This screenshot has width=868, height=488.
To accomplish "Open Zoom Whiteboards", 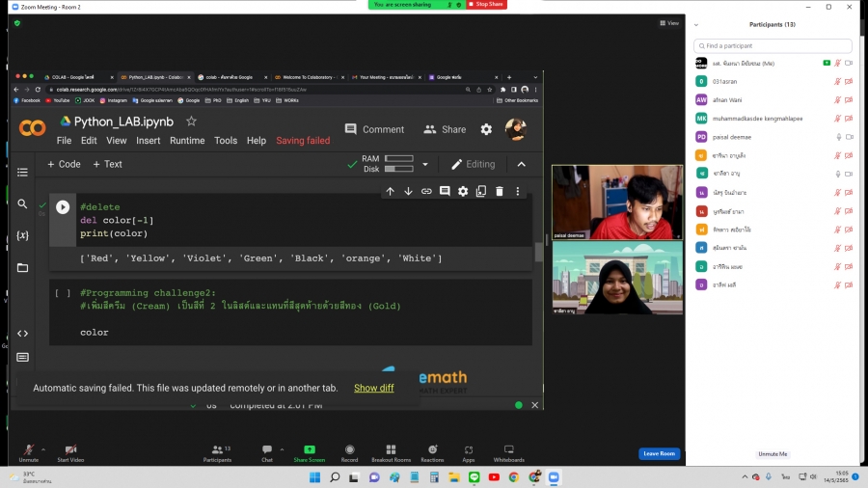I will (508, 453).
